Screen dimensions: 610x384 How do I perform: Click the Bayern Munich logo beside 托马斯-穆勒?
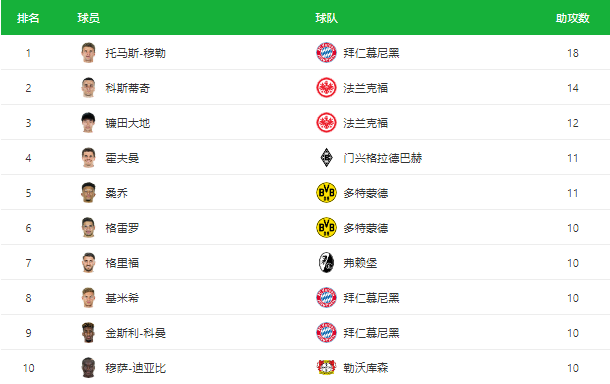tap(326, 53)
